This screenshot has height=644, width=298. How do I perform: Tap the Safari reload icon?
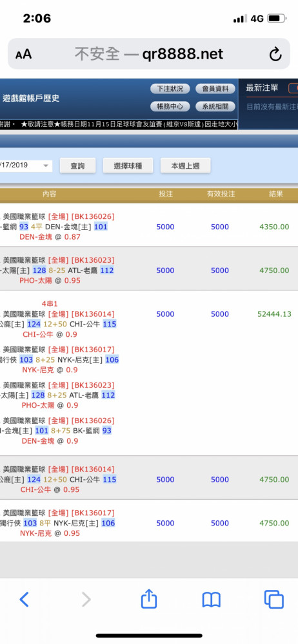point(275,54)
